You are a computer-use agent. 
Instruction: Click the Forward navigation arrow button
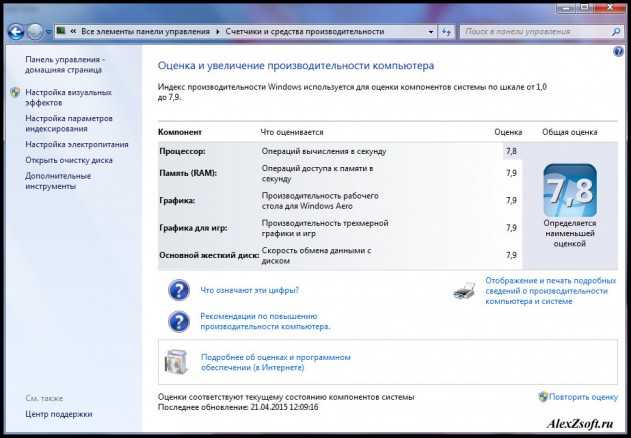[35, 32]
